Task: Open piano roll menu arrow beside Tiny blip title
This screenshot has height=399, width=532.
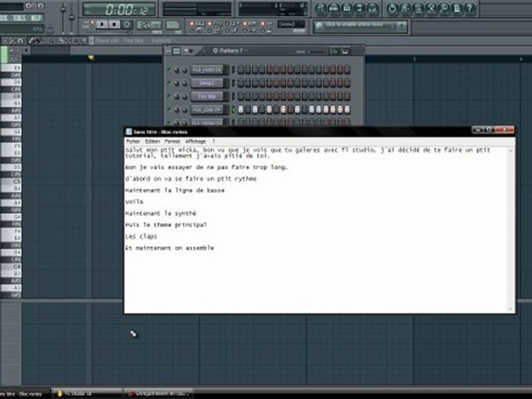Action: 91,40
